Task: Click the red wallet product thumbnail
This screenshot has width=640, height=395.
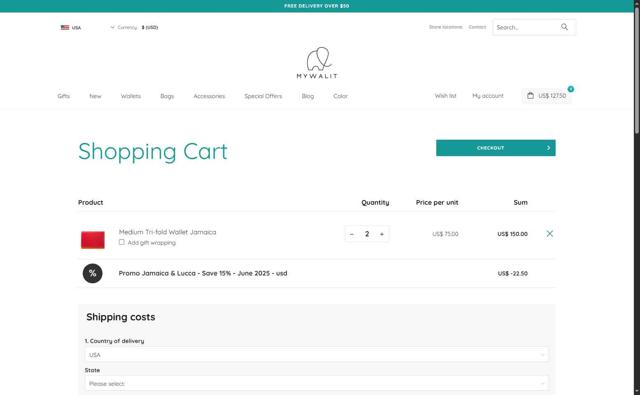Action: pyautogui.click(x=93, y=240)
